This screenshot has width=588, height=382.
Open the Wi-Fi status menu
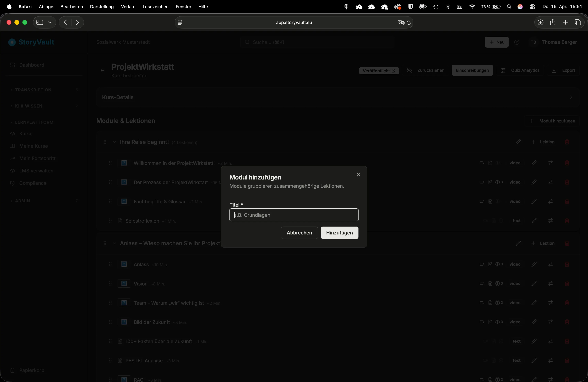pos(472,7)
